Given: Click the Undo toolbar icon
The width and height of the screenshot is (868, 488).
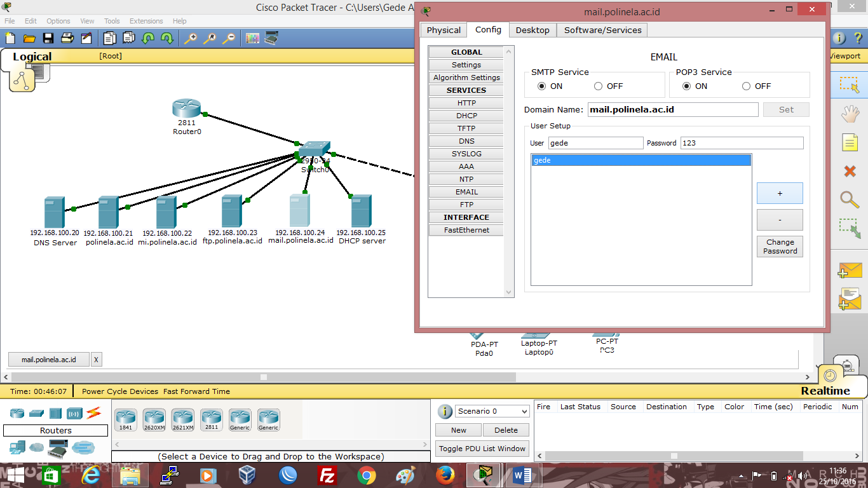Looking at the screenshot, I should pyautogui.click(x=148, y=38).
